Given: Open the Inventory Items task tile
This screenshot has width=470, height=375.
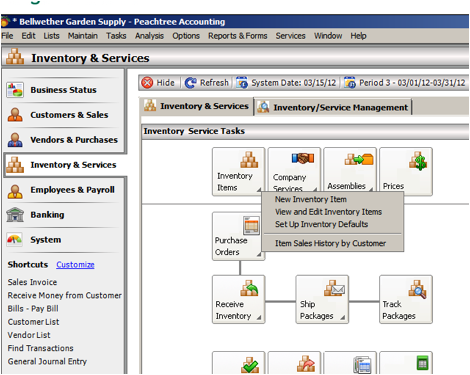Looking at the screenshot, I should pos(238,171).
